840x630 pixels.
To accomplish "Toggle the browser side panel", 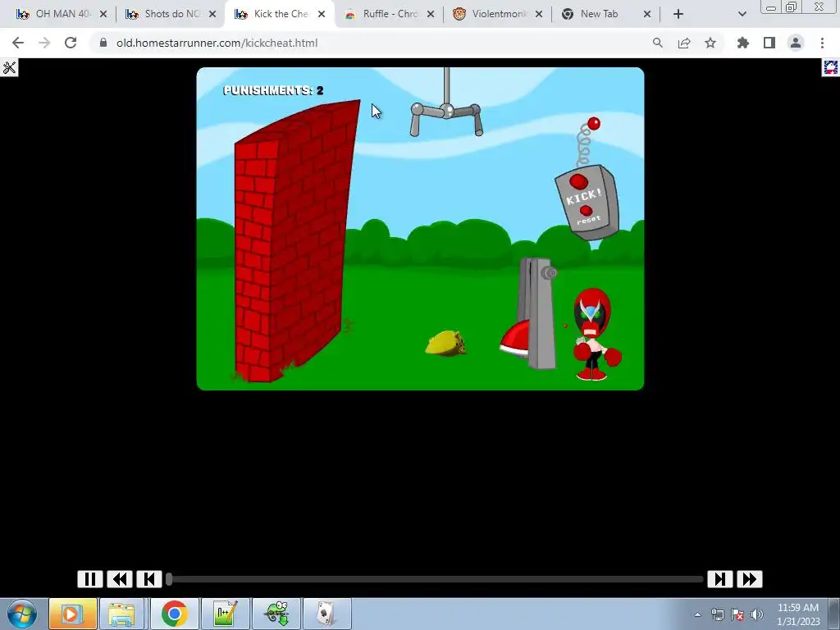I will click(x=769, y=43).
